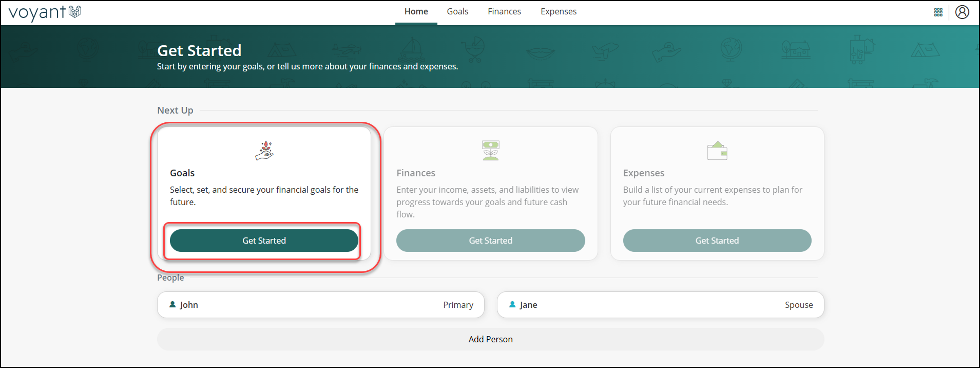
Task: Open Jane's Spouse person card
Action: 660,305
